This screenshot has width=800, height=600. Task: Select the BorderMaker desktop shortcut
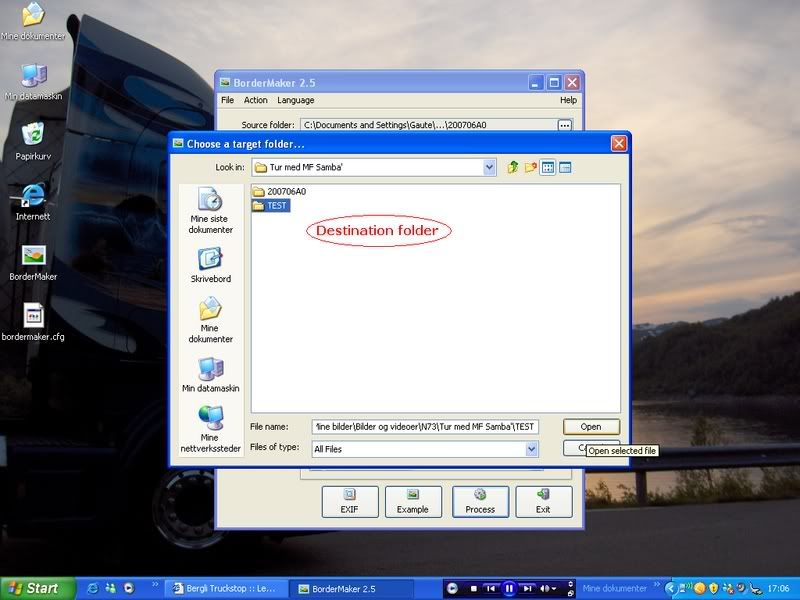pyautogui.click(x=33, y=262)
